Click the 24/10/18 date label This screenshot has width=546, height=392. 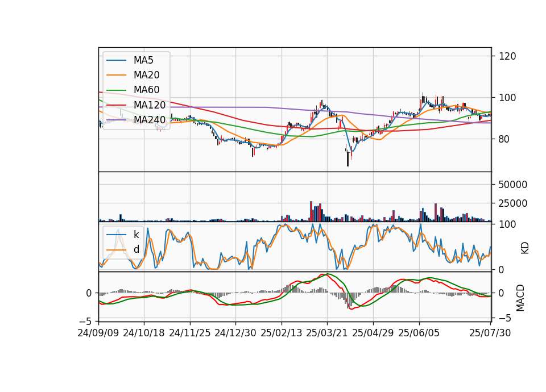point(144,333)
